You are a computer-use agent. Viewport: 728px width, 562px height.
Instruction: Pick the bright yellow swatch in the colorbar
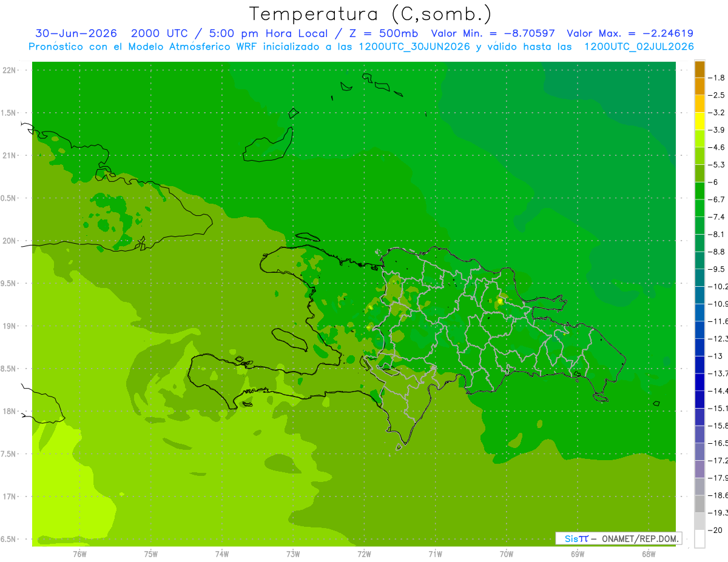click(x=699, y=121)
